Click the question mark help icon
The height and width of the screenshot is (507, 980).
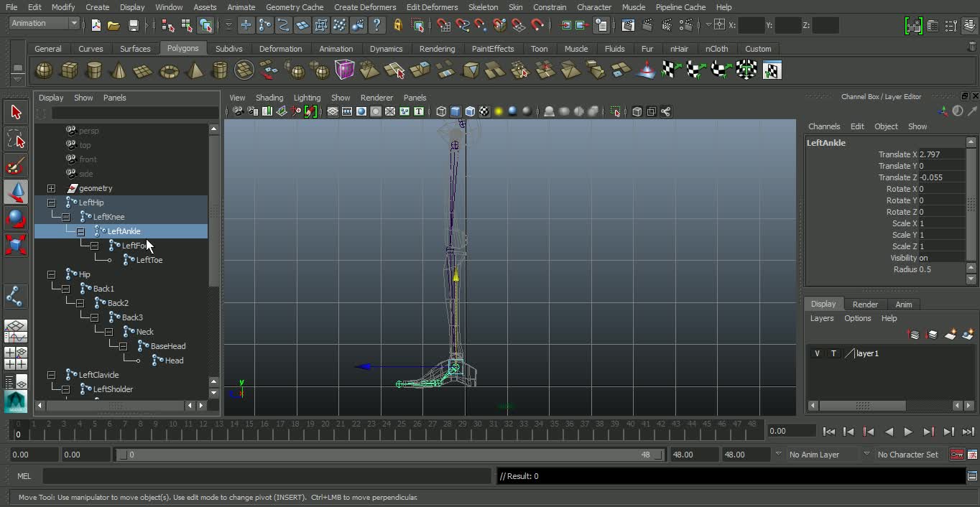[x=377, y=25]
